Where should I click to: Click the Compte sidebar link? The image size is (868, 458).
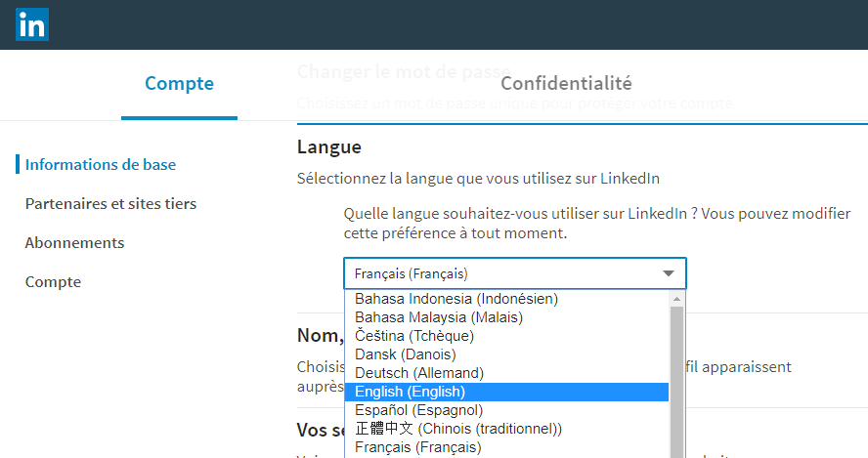click(x=53, y=282)
